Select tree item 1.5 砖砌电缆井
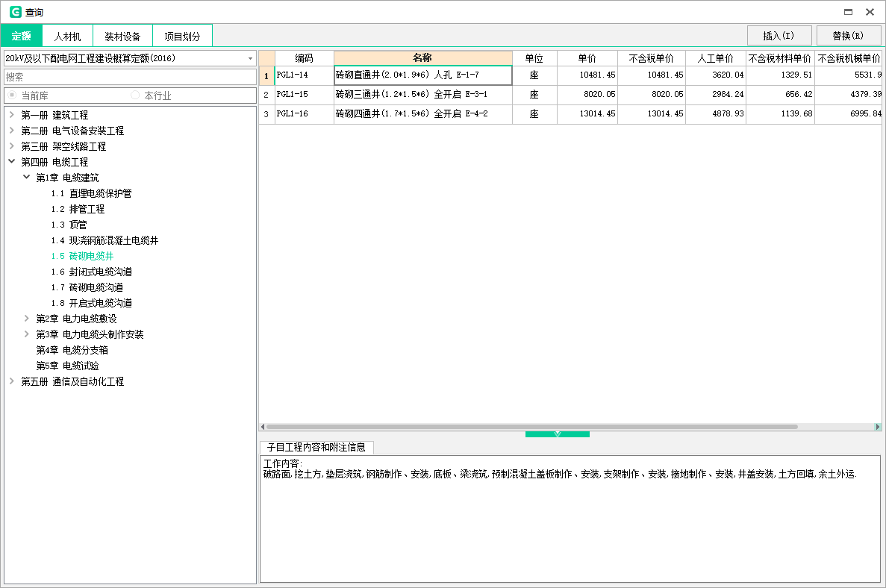Screen dimensions: 886x588 (x=83, y=256)
